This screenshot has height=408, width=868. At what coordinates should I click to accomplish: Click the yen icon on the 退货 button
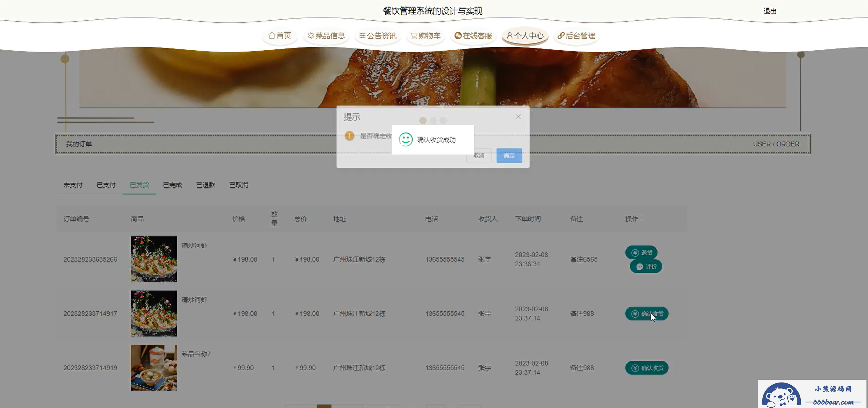pyautogui.click(x=635, y=253)
